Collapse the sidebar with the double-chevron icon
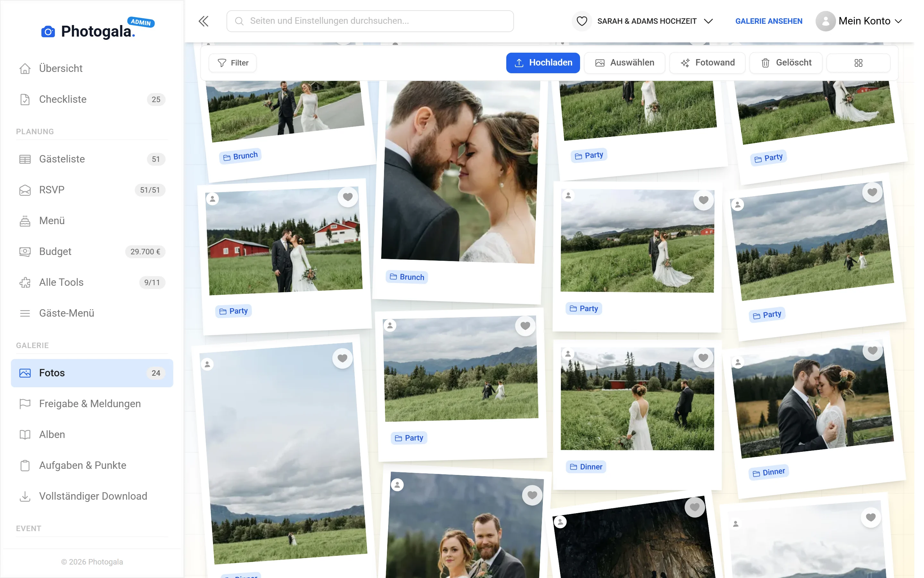The height and width of the screenshot is (578, 924). pos(203,21)
